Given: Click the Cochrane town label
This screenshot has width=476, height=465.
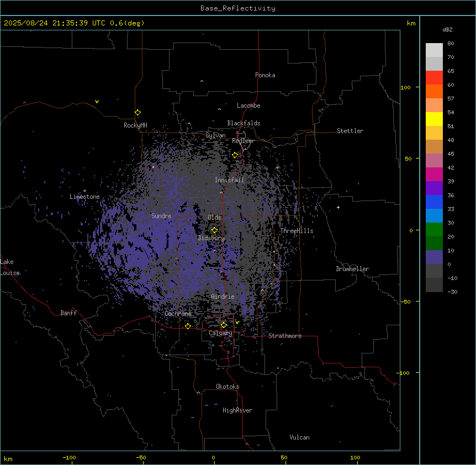Looking at the screenshot, I should click(x=178, y=314).
